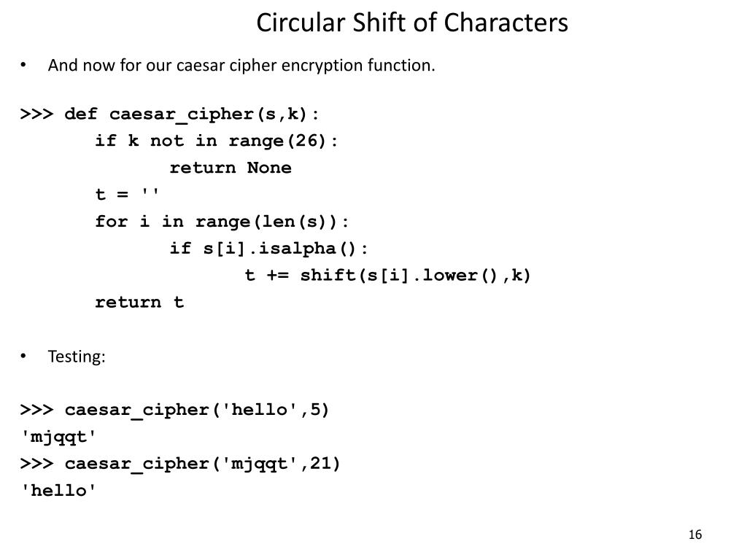This screenshot has width=747, height=560.
Task: Click the Testing bullet heading
Action: pyautogui.click(x=77, y=356)
